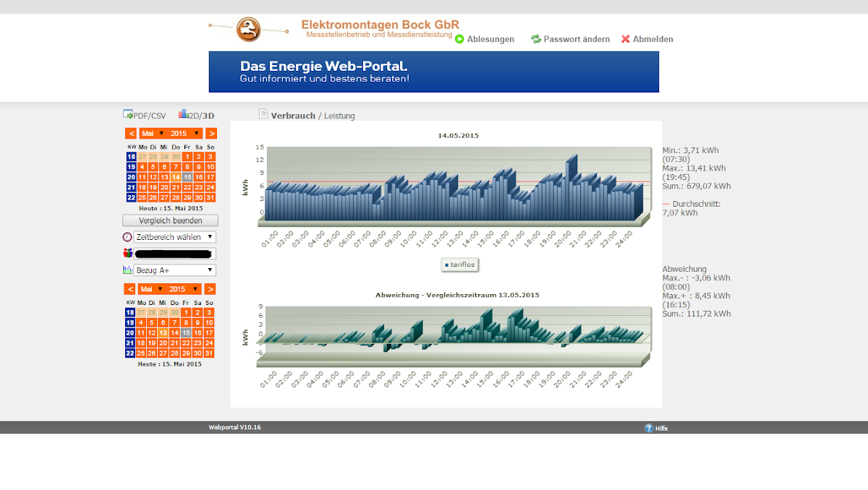Go to next month in upper calendar

pos(210,134)
